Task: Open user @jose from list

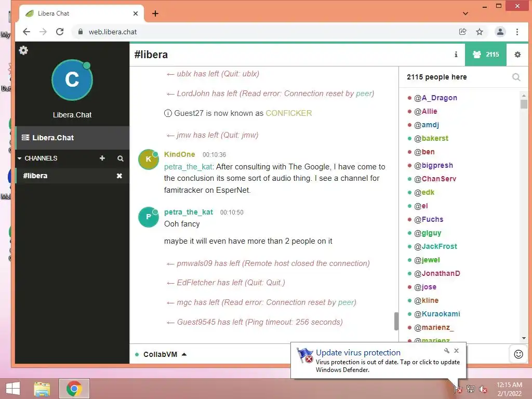Action: tap(425, 287)
